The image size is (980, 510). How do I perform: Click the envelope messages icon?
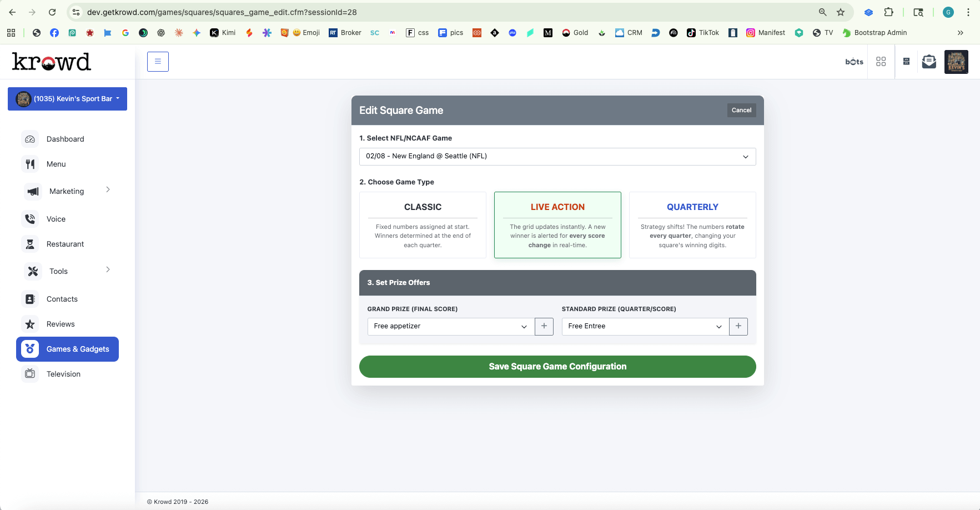coord(929,62)
